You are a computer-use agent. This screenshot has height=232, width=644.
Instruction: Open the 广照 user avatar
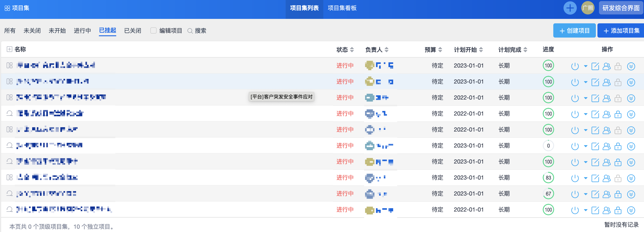pyautogui.click(x=587, y=8)
